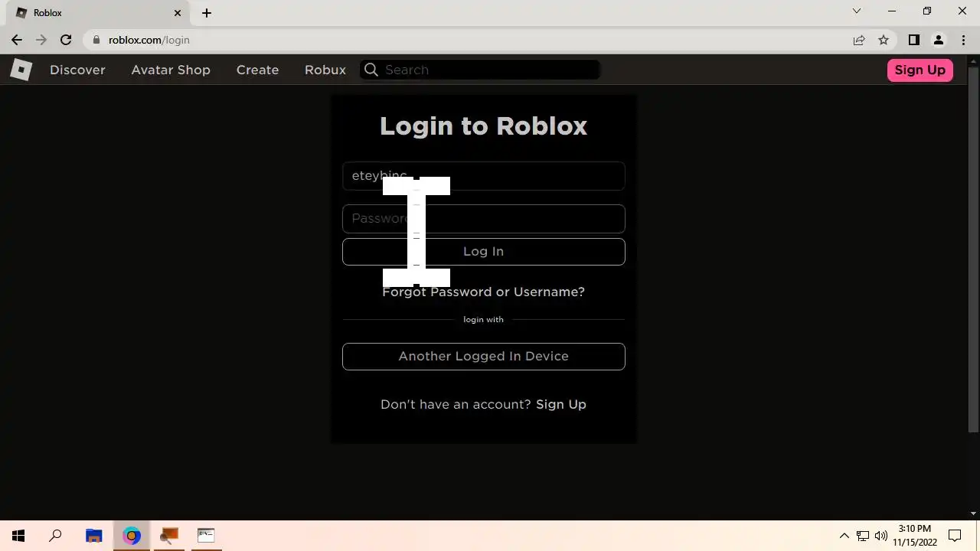
Task: Open the tab search dropdown chevron
Action: pos(857,11)
